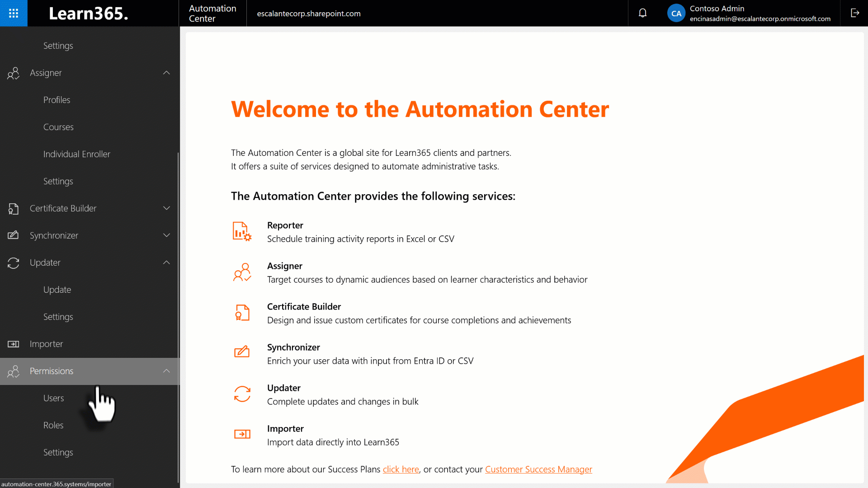
Task: Open Settings under Updater
Action: (x=58, y=316)
